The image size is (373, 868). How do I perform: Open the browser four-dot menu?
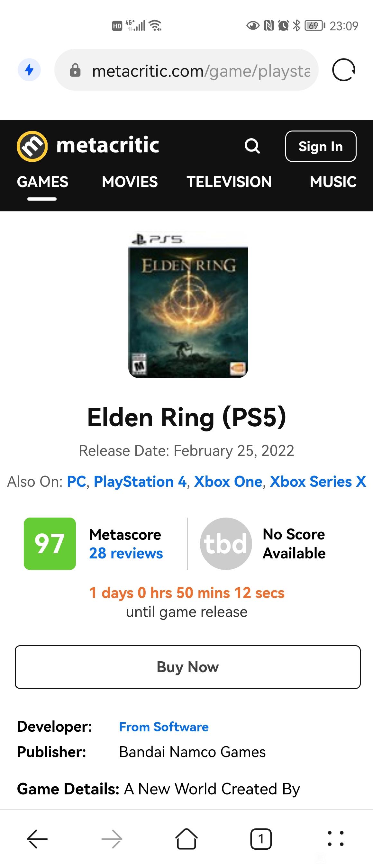click(x=336, y=839)
